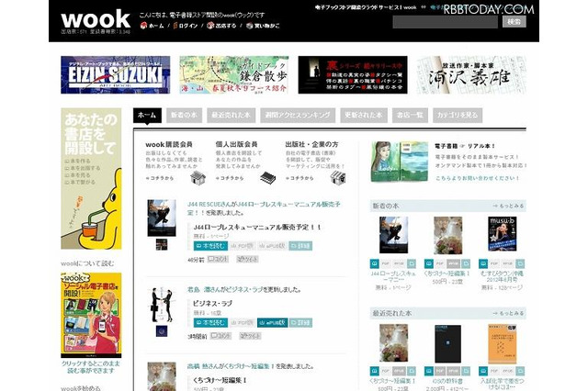The image size is (588, 391).
Task: Switch to the 書店一覧 tab
Action: (x=410, y=116)
